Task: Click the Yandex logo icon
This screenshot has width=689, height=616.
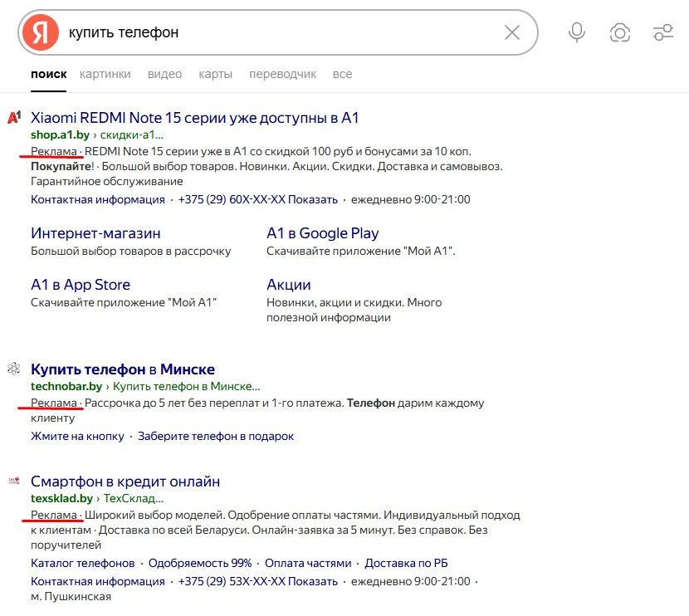Action: pos(41,32)
